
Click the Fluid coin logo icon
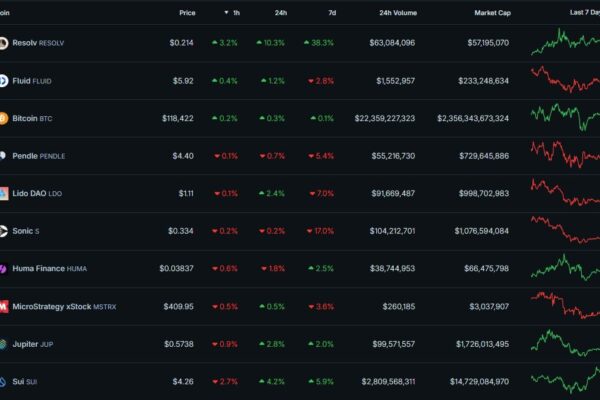pos(3,81)
